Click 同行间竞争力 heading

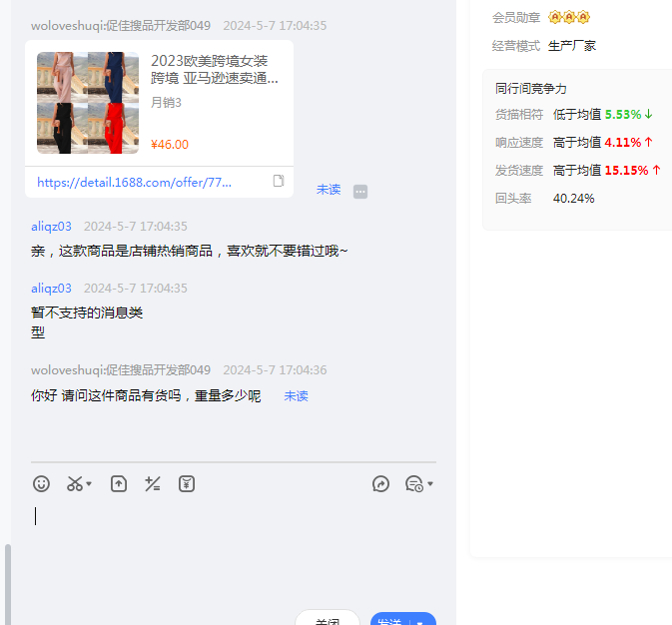[531, 88]
